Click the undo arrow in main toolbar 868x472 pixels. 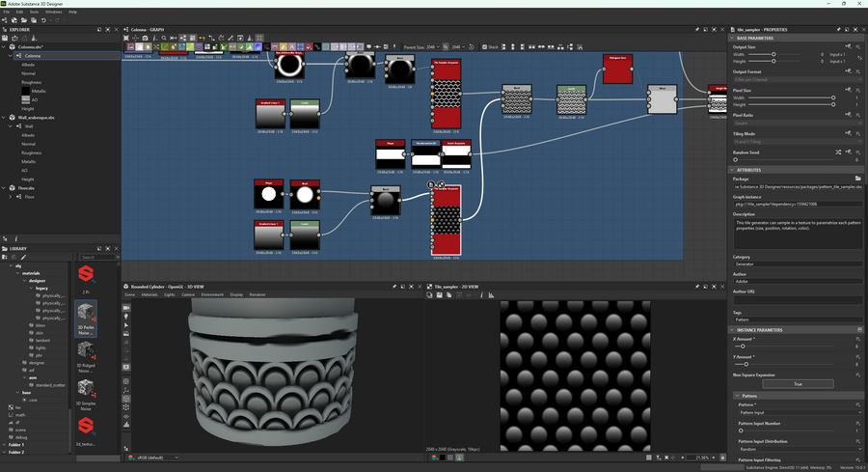43,20
